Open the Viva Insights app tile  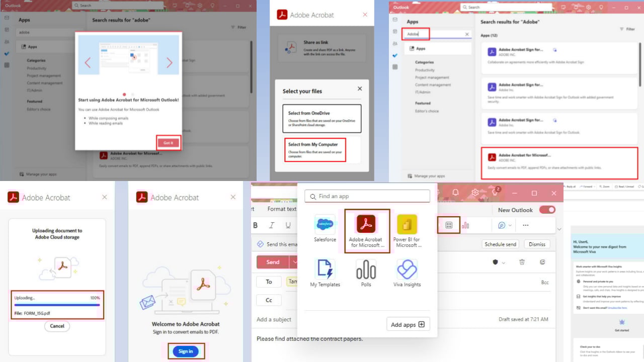(407, 274)
